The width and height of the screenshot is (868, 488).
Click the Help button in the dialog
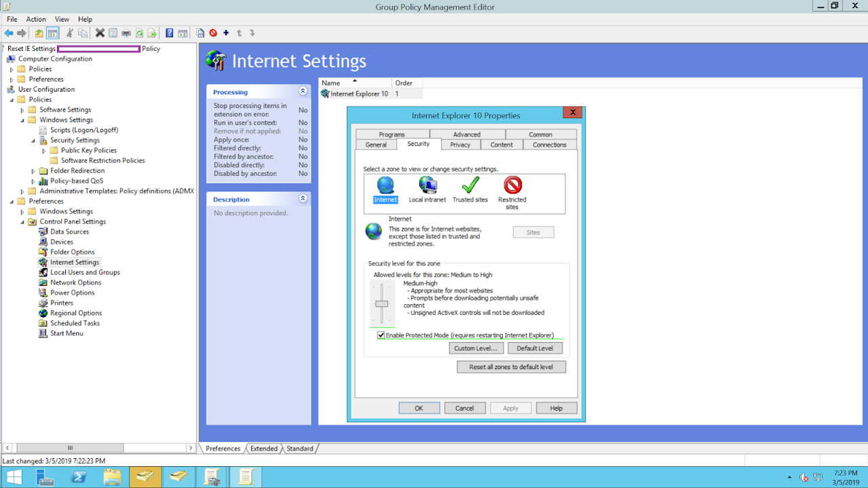(556, 408)
